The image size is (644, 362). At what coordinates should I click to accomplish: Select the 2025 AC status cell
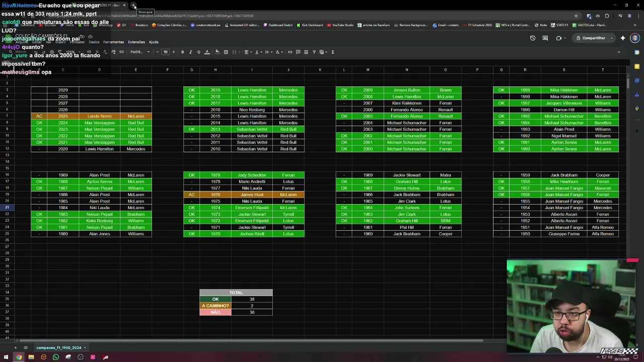[x=39, y=116]
